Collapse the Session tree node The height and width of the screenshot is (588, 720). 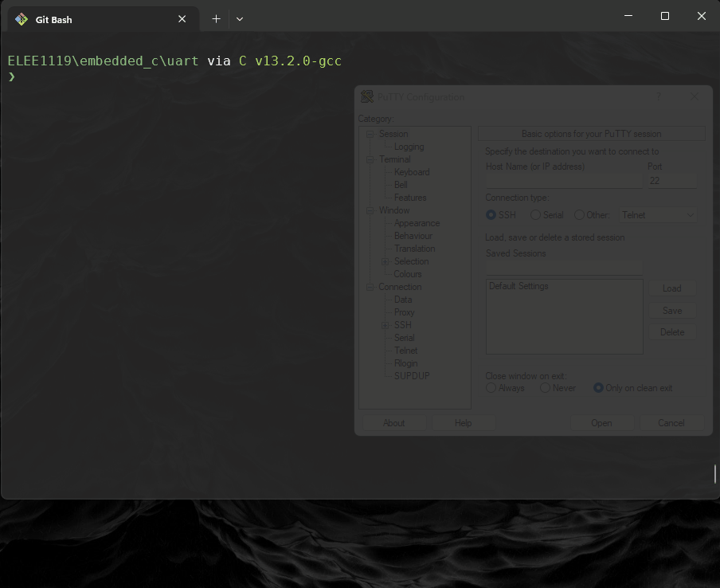[x=370, y=134]
